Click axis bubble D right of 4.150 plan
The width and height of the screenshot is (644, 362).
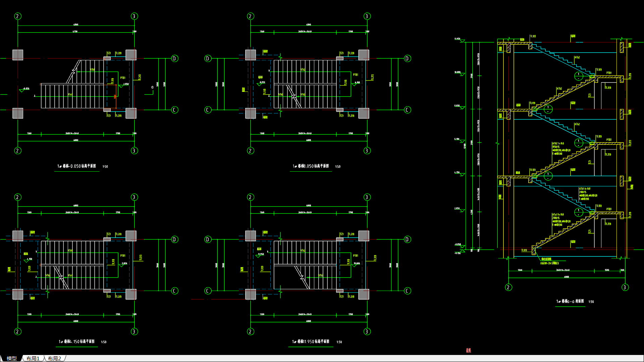[175, 239]
